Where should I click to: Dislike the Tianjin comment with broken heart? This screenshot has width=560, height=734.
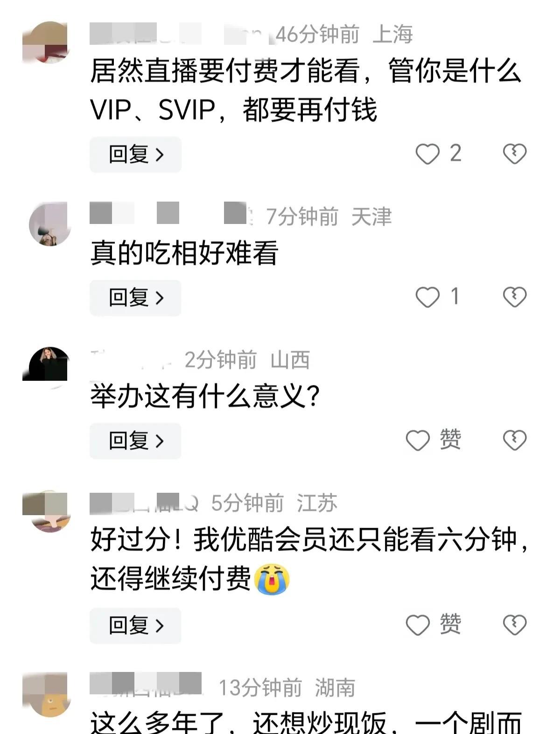point(514,297)
